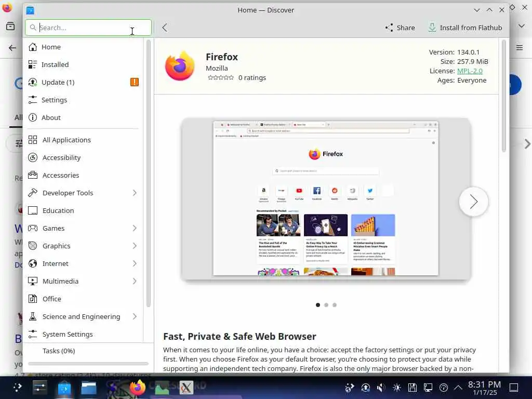Click Install from Flathub button

coord(465,28)
